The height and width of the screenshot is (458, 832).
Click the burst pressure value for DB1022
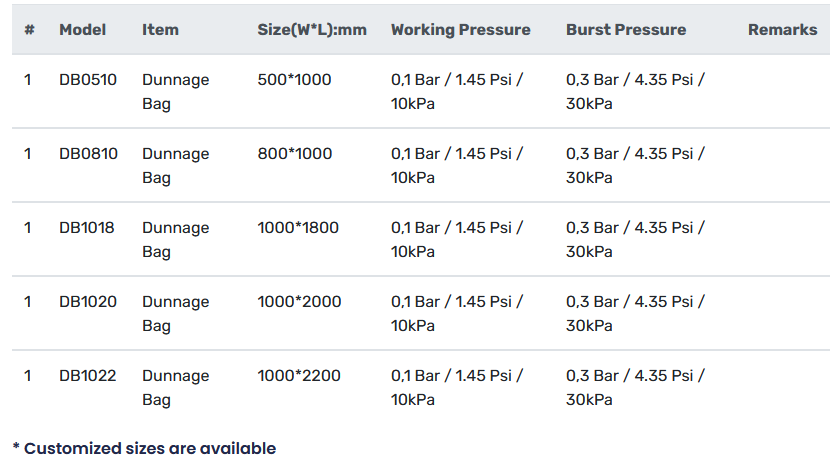click(635, 387)
